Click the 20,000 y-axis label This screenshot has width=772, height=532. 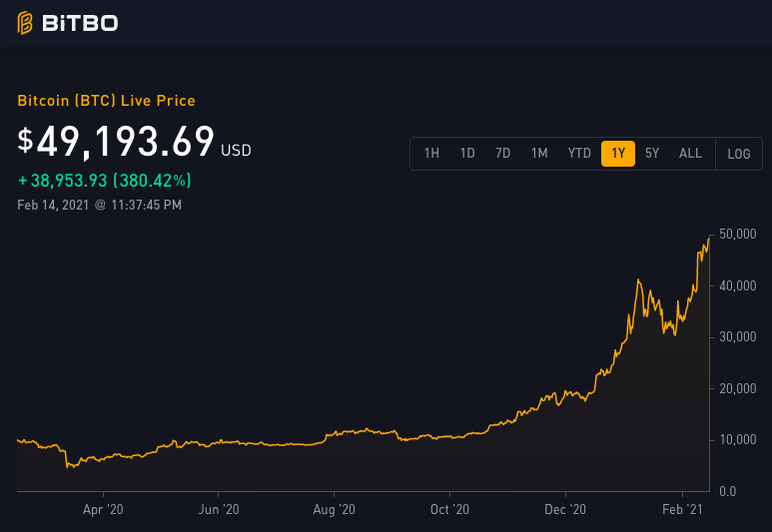click(737, 389)
